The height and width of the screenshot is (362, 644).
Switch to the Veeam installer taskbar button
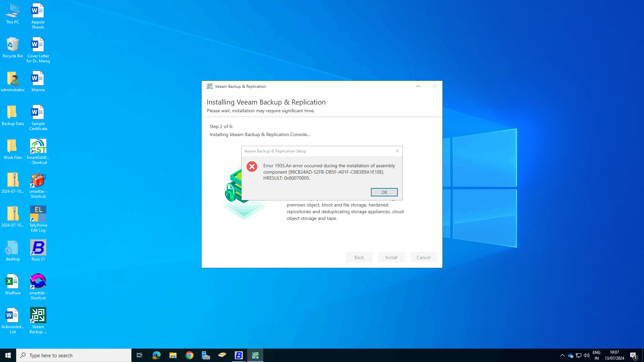[255, 355]
